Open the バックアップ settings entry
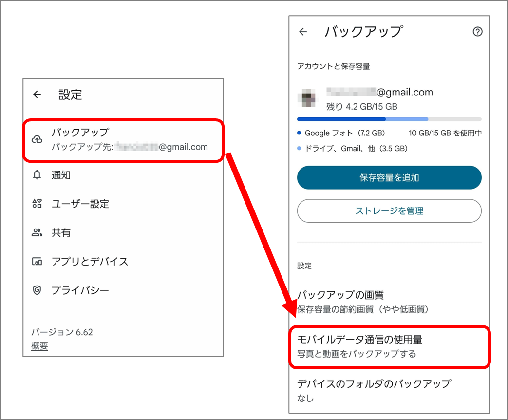The image size is (508, 420). coord(123,140)
